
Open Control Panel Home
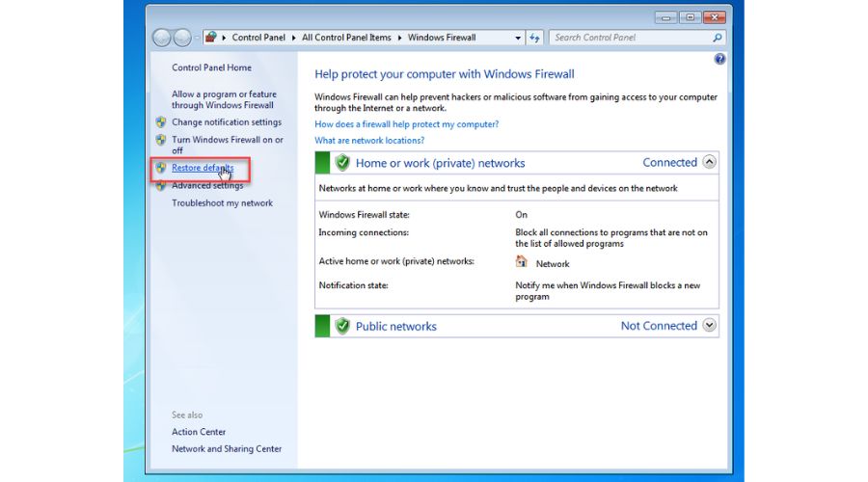coord(211,67)
